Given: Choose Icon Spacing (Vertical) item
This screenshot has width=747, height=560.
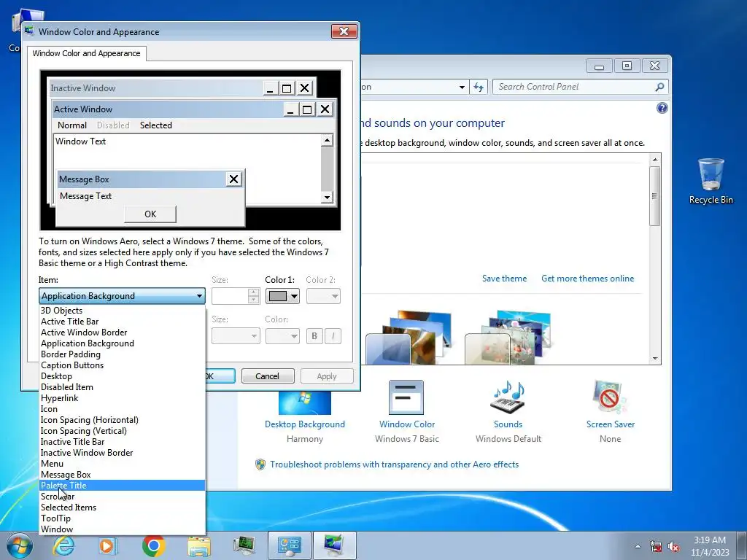Looking at the screenshot, I should pyautogui.click(x=122, y=430).
